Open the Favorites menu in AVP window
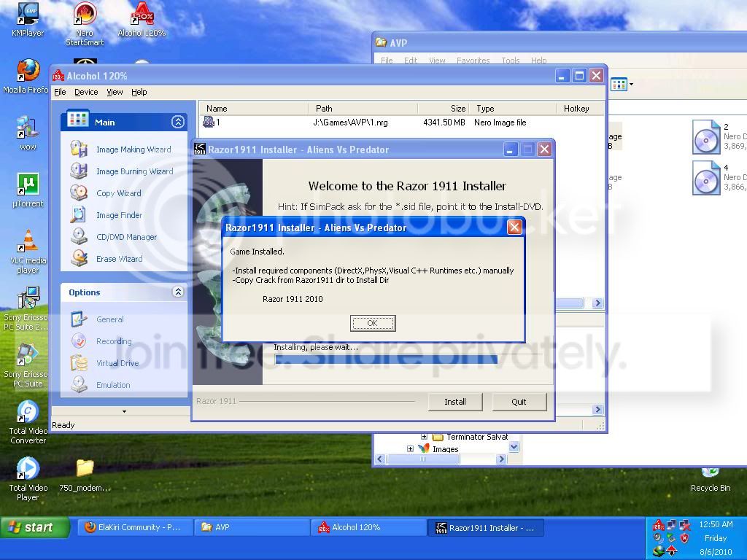This screenshot has height=560, width=747. [x=473, y=61]
